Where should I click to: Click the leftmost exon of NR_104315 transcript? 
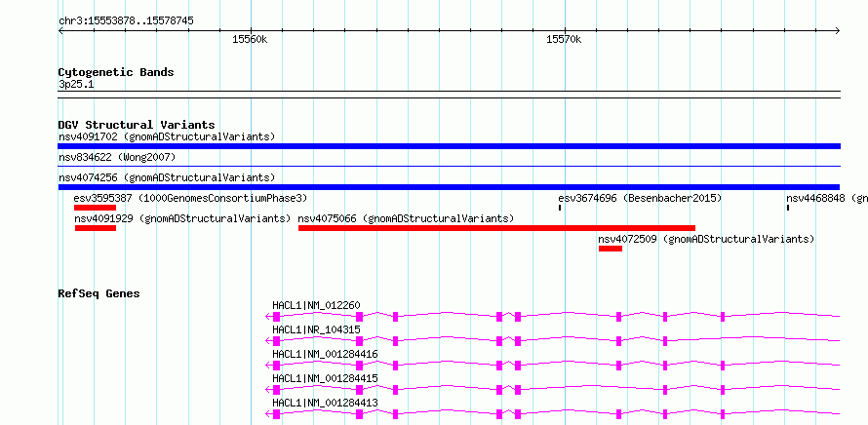(277, 341)
